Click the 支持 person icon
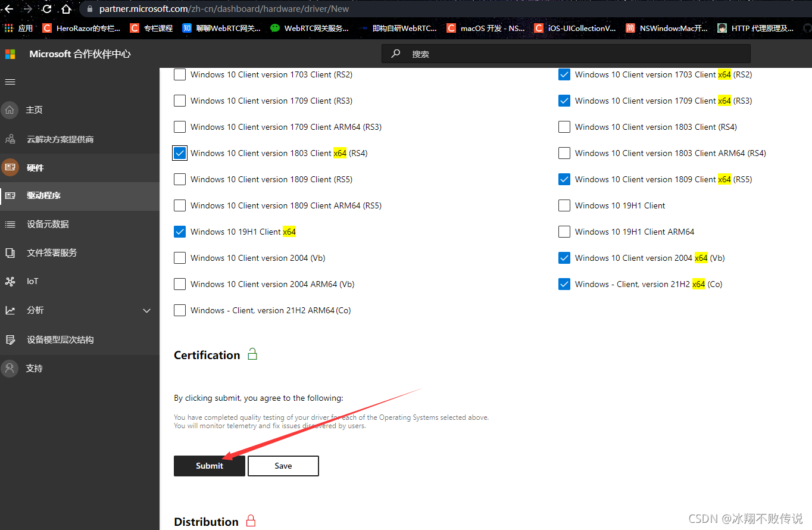812x530 pixels. [x=10, y=369]
